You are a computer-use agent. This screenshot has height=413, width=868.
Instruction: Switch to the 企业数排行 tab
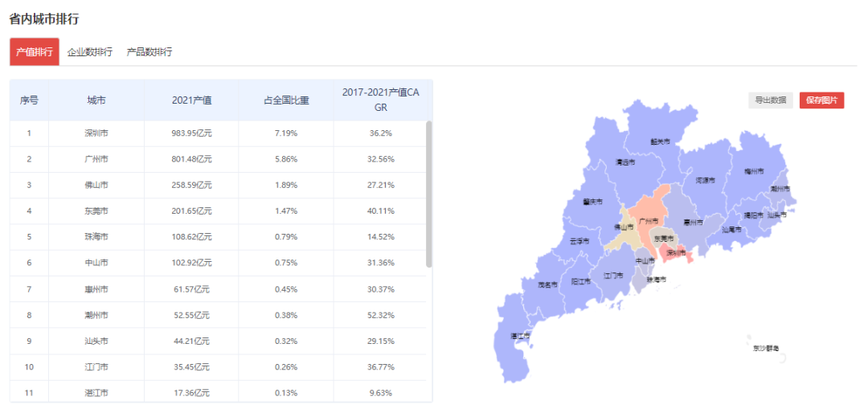point(89,52)
